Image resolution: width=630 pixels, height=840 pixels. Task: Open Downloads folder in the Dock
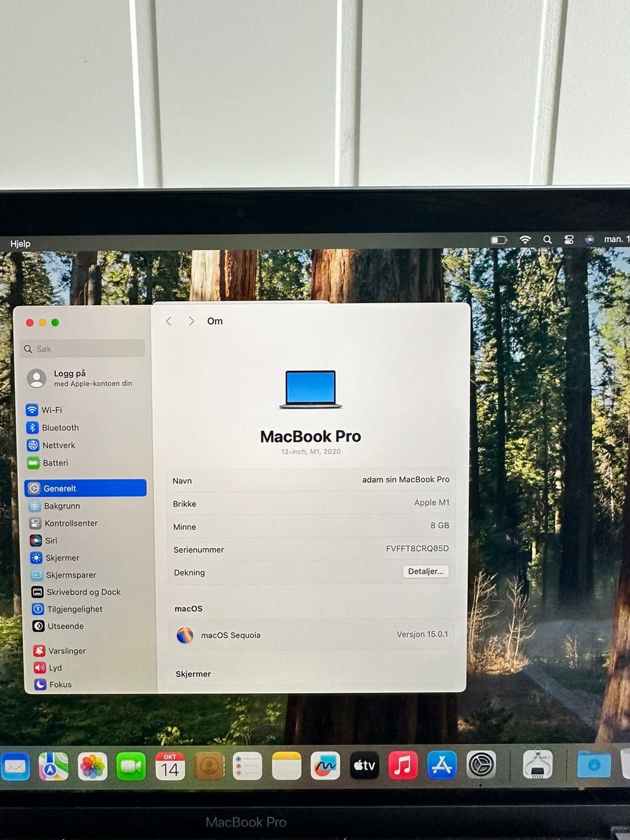pos(594,765)
